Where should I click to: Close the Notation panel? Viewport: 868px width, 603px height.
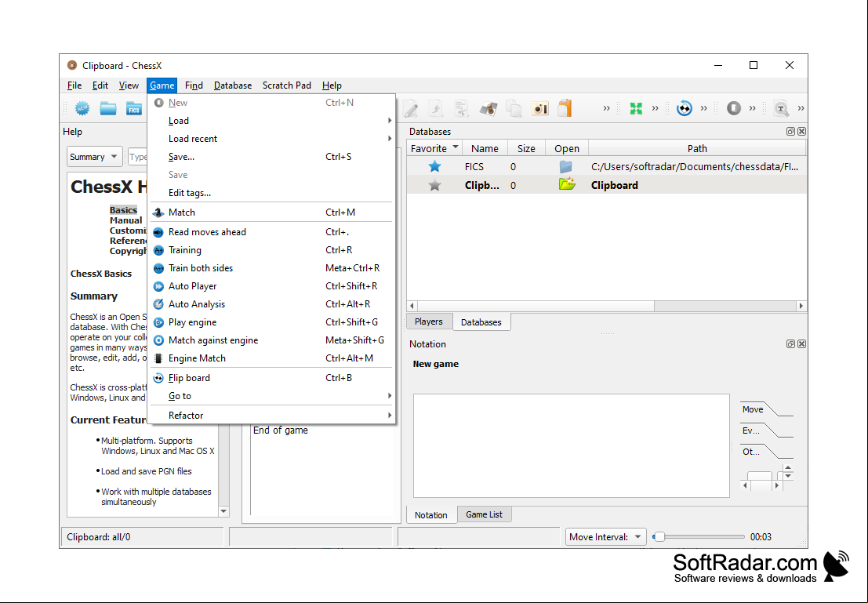pyautogui.click(x=801, y=344)
